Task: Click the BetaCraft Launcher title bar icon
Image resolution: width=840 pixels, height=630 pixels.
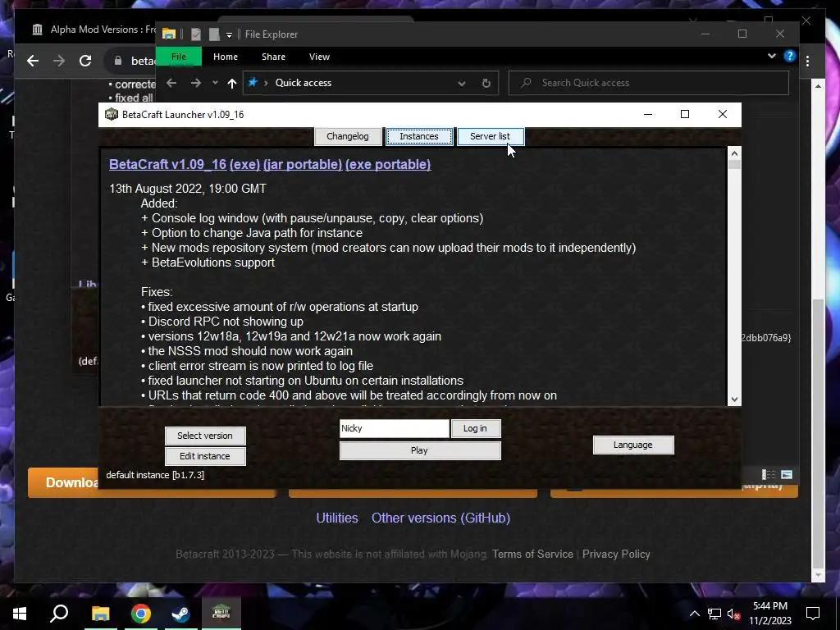Action: pyautogui.click(x=112, y=114)
